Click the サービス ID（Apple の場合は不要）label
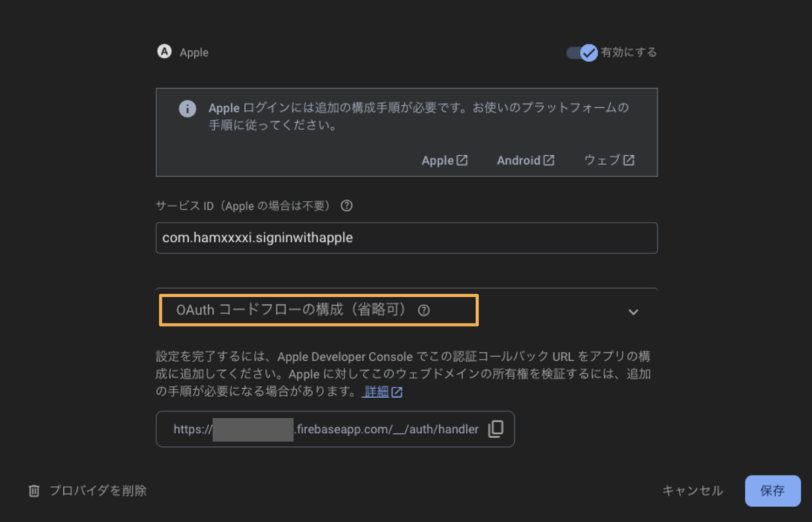The height and width of the screenshot is (522, 812). point(243,205)
